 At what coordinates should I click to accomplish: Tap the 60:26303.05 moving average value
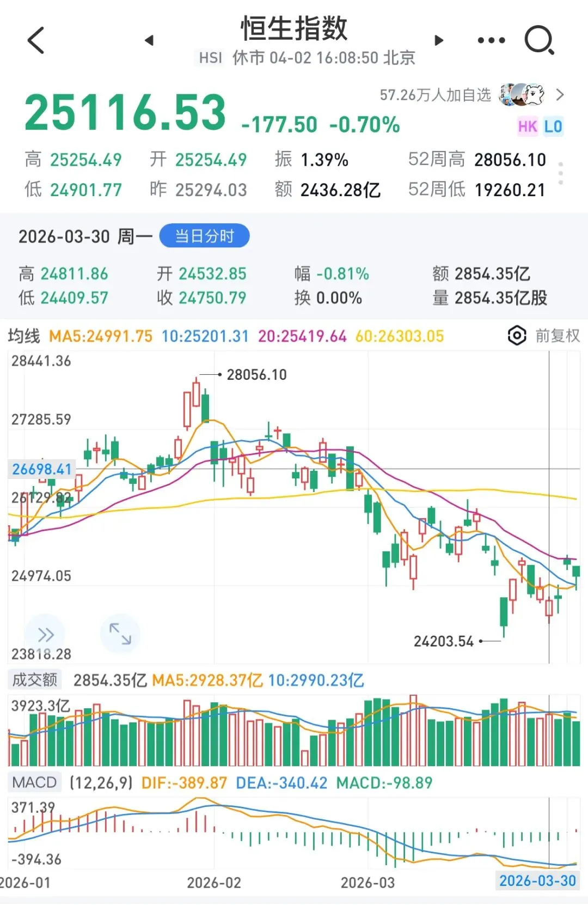tap(400, 336)
